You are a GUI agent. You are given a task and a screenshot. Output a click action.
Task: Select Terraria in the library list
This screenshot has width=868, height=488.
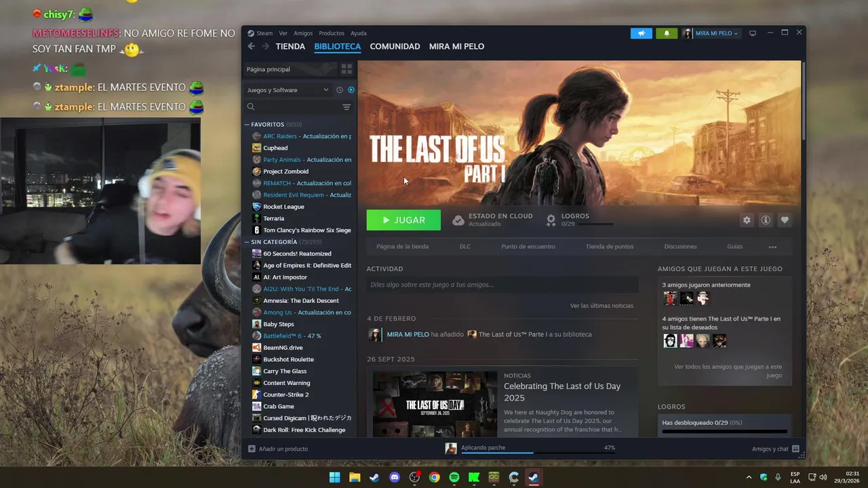pyautogui.click(x=273, y=218)
